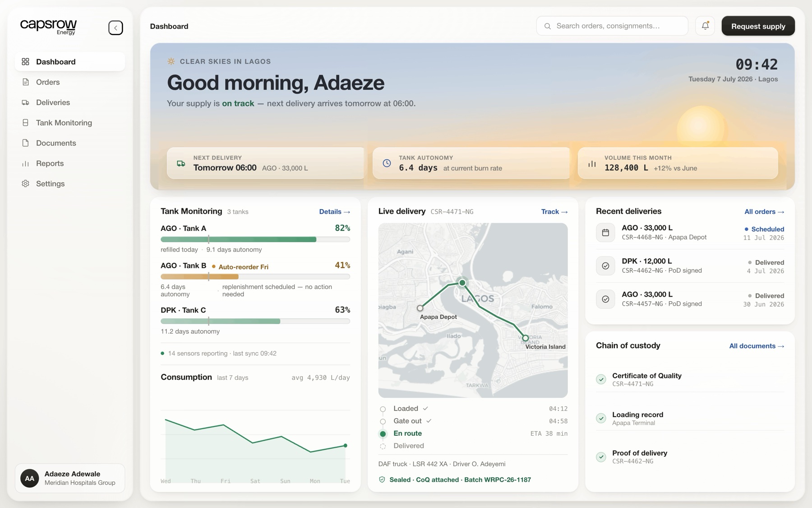The image size is (812, 508).
Task: Click the bar chart icon on Volume This Month
Action: coord(592,164)
